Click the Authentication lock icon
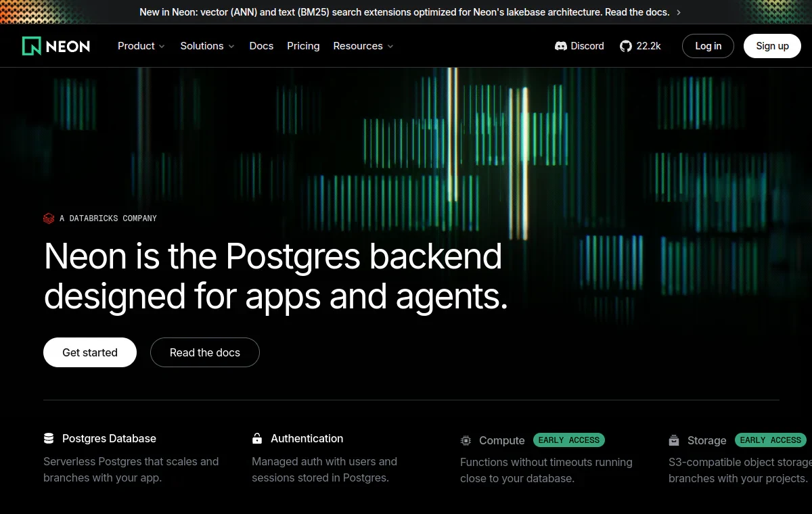812x514 pixels. [x=257, y=438]
